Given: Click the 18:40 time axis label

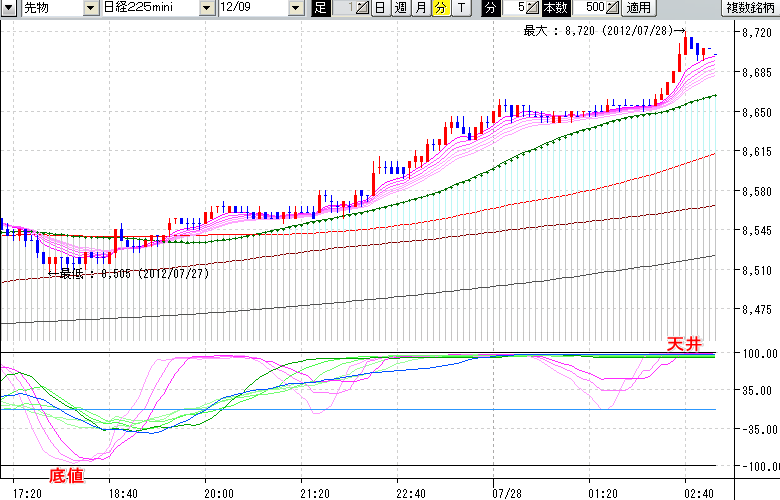Looking at the screenshot, I should pyautogui.click(x=123, y=494).
